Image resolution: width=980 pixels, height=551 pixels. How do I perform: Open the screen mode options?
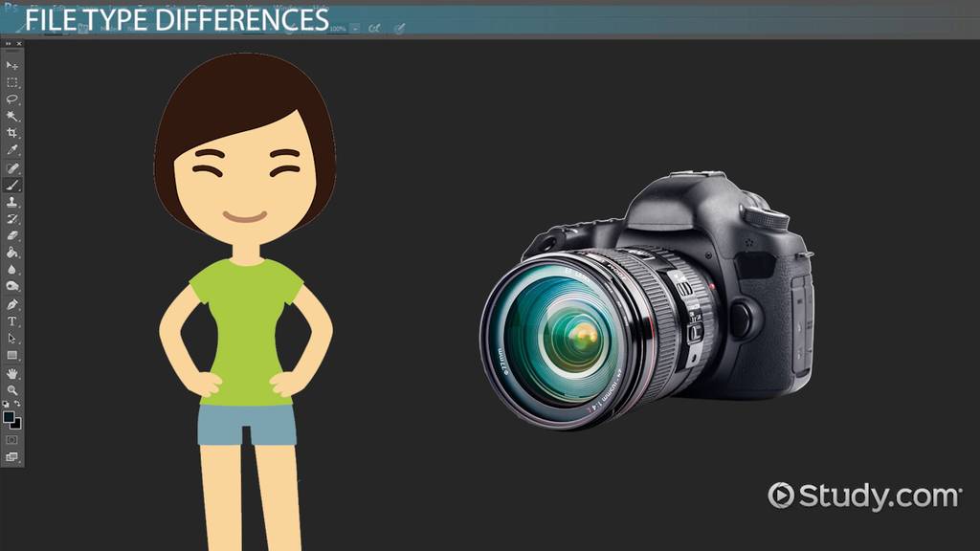(x=12, y=457)
